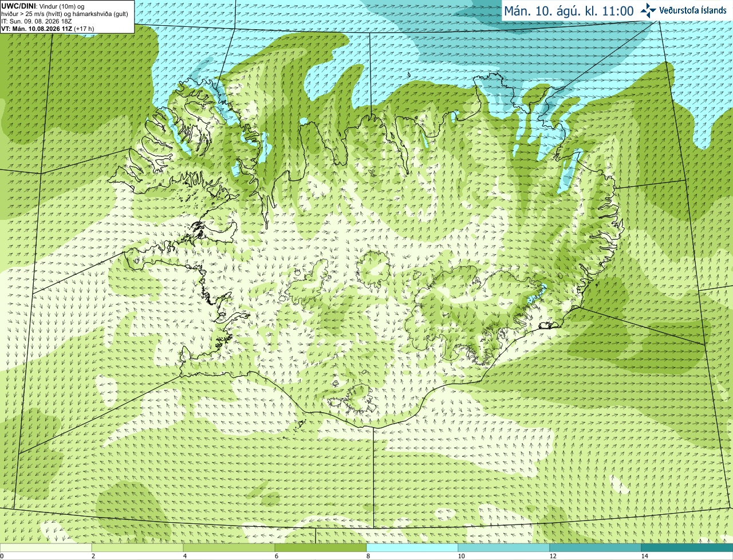
Task: Choose the 8–10 m/s pale cyan swatch
Action: tap(412, 548)
